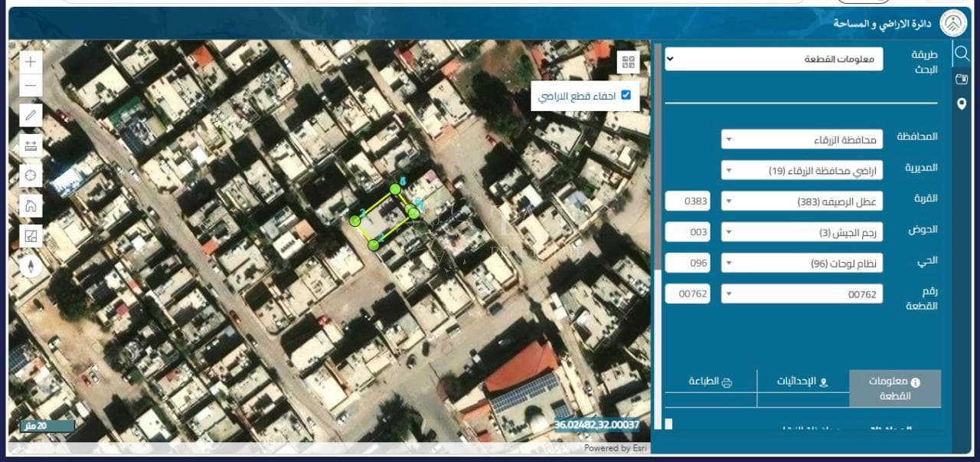Image resolution: width=980 pixels, height=462 pixels.
Task: Expand the basin dropdown (رجم الجيش)
Action: [x=802, y=232]
